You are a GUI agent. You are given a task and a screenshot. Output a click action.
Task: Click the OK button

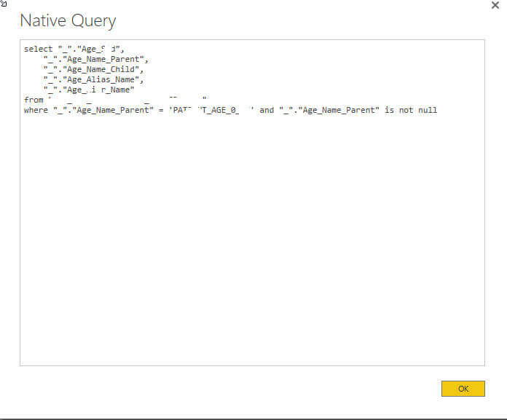463,389
